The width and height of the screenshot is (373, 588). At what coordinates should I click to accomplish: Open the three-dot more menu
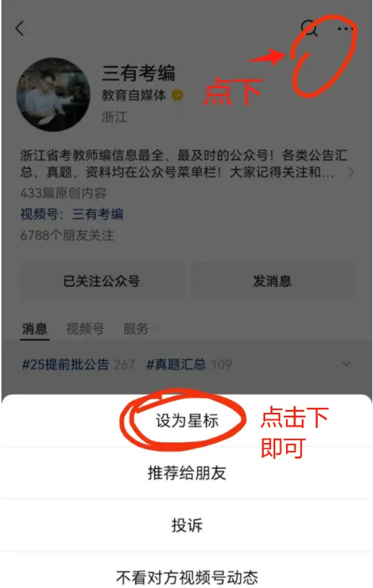pos(345,29)
